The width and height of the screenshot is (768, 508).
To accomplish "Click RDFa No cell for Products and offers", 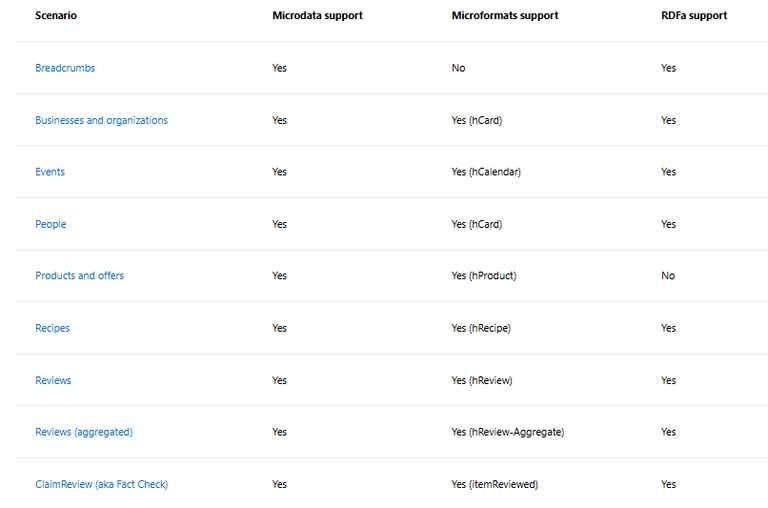I will pos(668,276).
